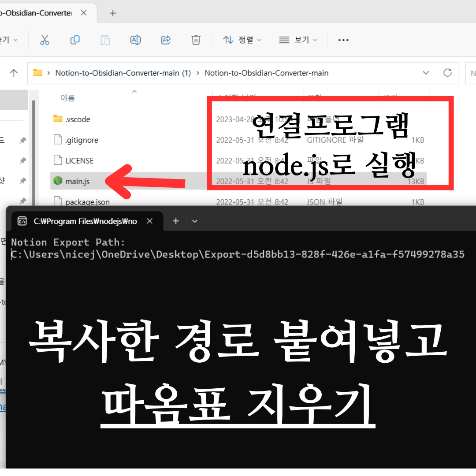Open the 보기 view dropdown
The image size is (476, 476).
(298, 40)
